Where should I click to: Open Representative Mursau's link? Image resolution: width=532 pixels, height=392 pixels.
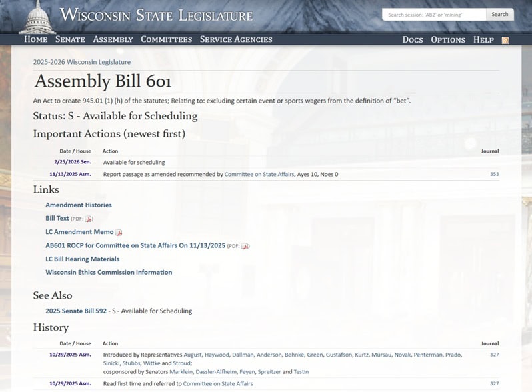[x=381, y=355]
